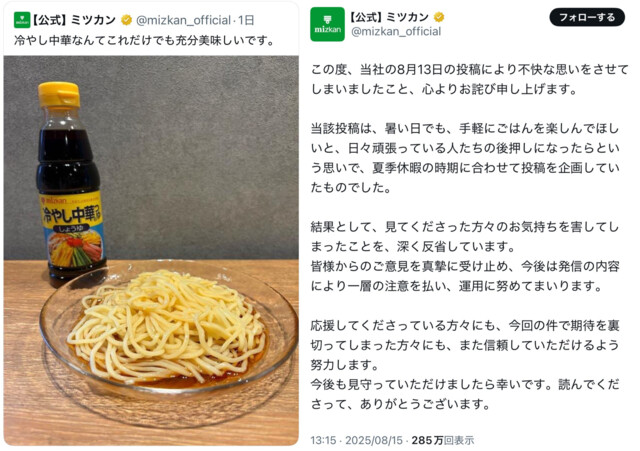The width and height of the screenshot is (640, 451).
Task: Click the left tweet text 冷やし中華なんて
Action: click(144, 40)
